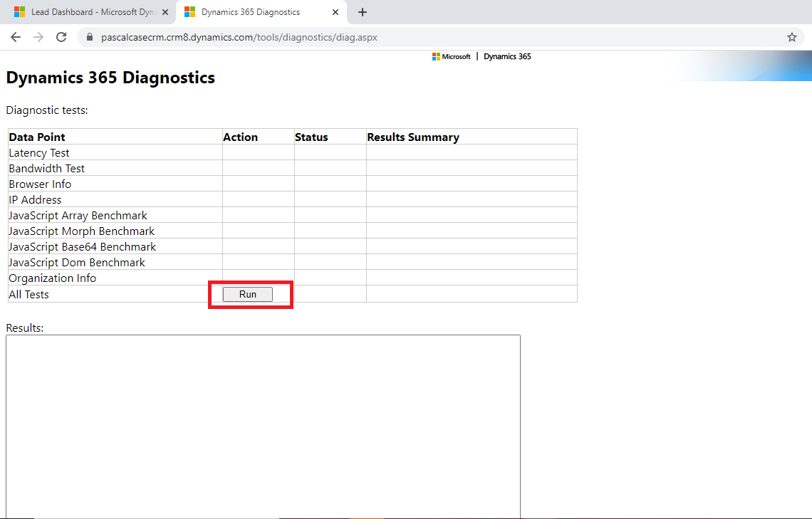Click the Microsoft logo in the header
The image size is (812, 519).
point(451,57)
